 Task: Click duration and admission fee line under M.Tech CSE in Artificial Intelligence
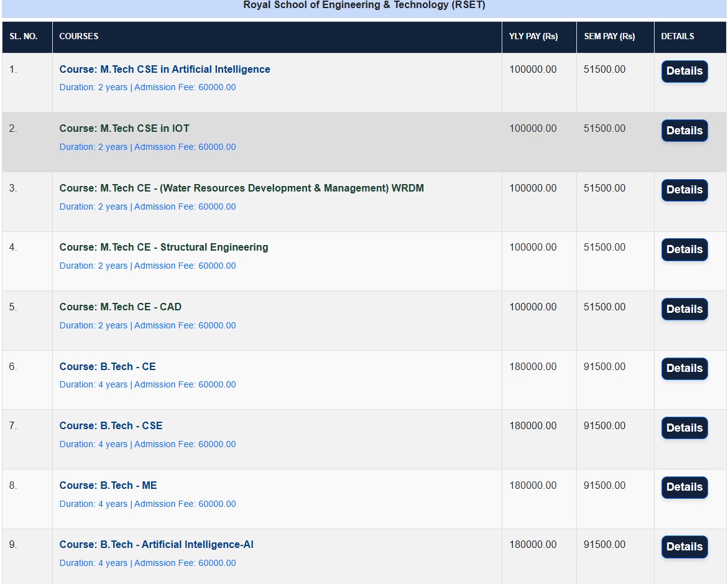(147, 87)
